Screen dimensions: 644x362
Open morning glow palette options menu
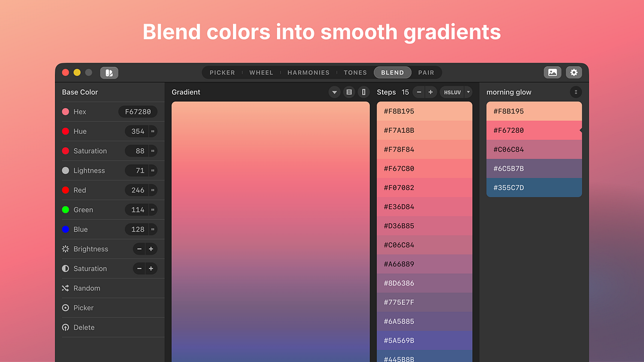pyautogui.click(x=576, y=92)
